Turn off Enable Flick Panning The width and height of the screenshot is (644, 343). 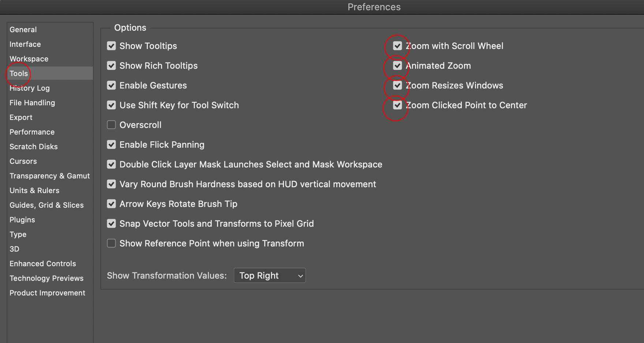click(x=111, y=144)
